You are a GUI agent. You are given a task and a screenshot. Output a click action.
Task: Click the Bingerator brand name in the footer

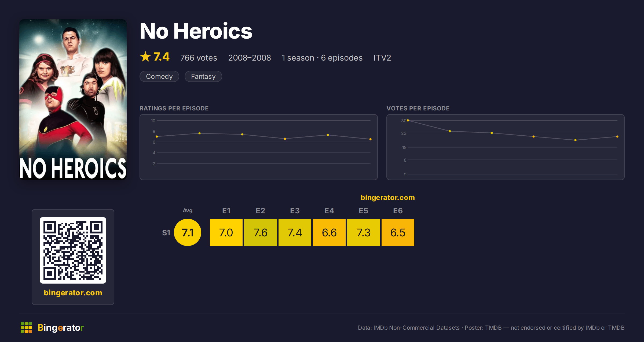pos(61,328)
